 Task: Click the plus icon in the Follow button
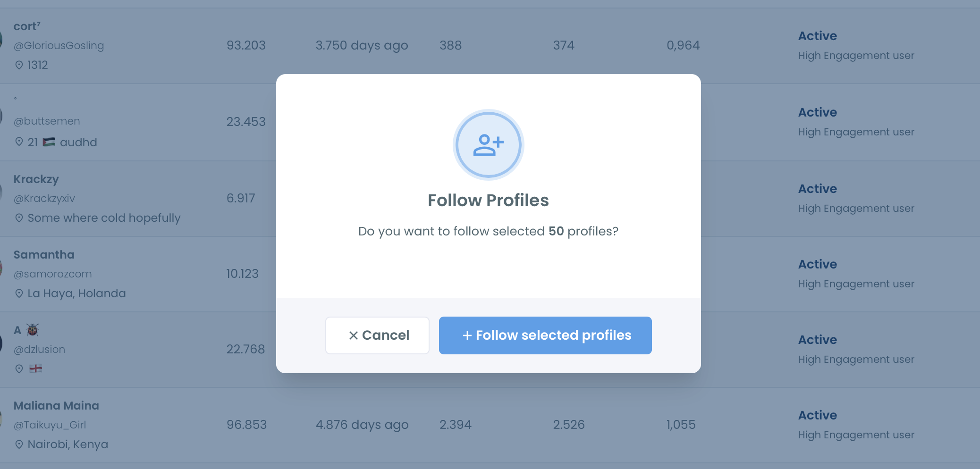[467, 335]
